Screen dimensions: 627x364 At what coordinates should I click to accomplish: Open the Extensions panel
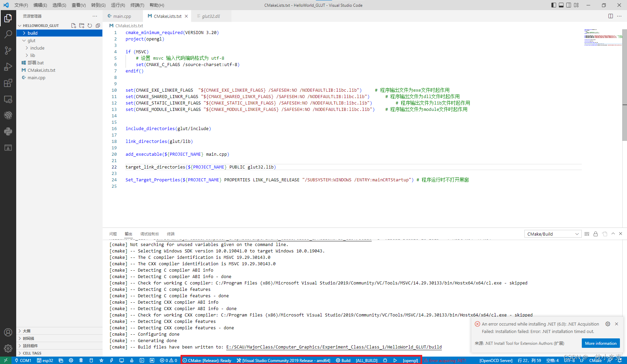(8, 83)
